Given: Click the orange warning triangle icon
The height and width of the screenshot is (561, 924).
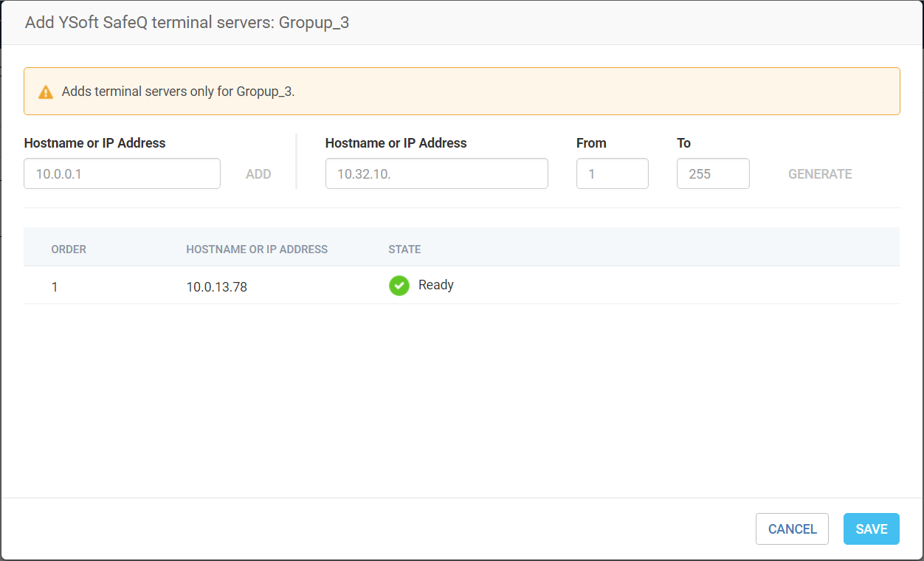Looking at the screenshot, I should tap(46, 92).
